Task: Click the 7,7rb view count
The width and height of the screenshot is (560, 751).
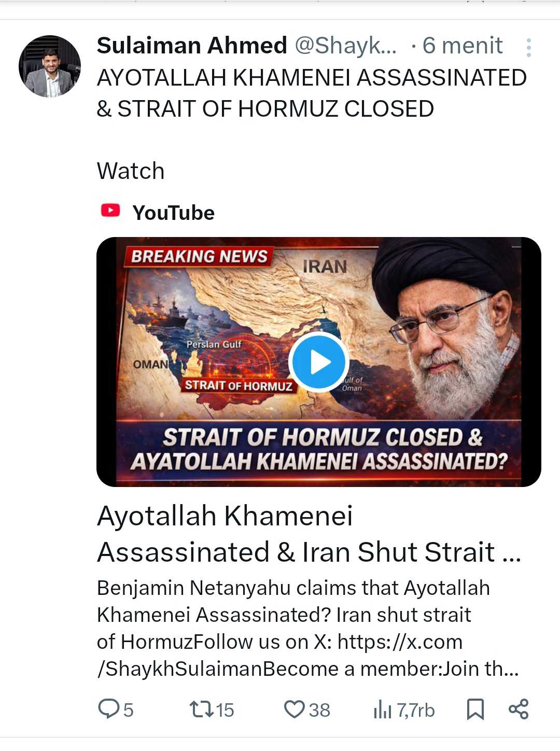Action: (x=416, y=710)
